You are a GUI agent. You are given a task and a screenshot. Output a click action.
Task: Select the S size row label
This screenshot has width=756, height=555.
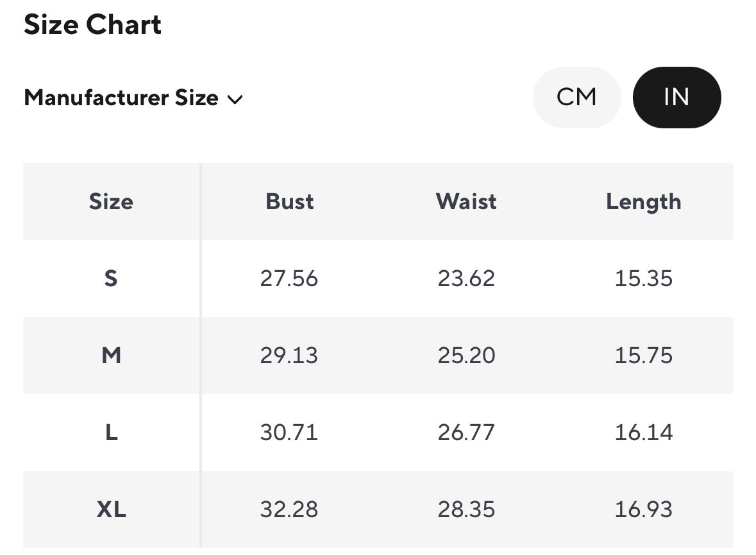pyautogui.click(x=111, y=278)
